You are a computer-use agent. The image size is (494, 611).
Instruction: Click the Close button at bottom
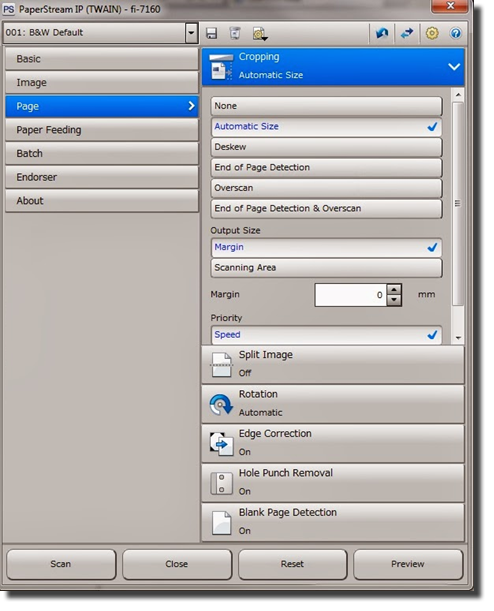click(x=177, y=564)
